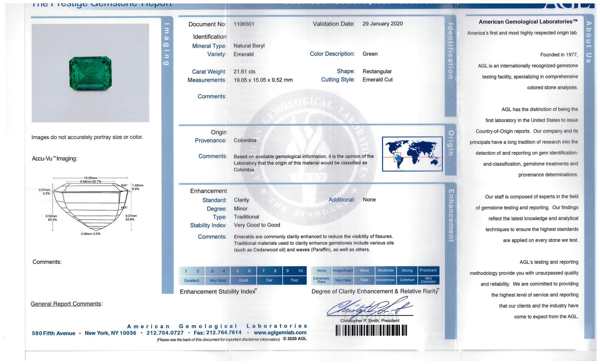Select the vertical Imaging tab

(167, 44)
